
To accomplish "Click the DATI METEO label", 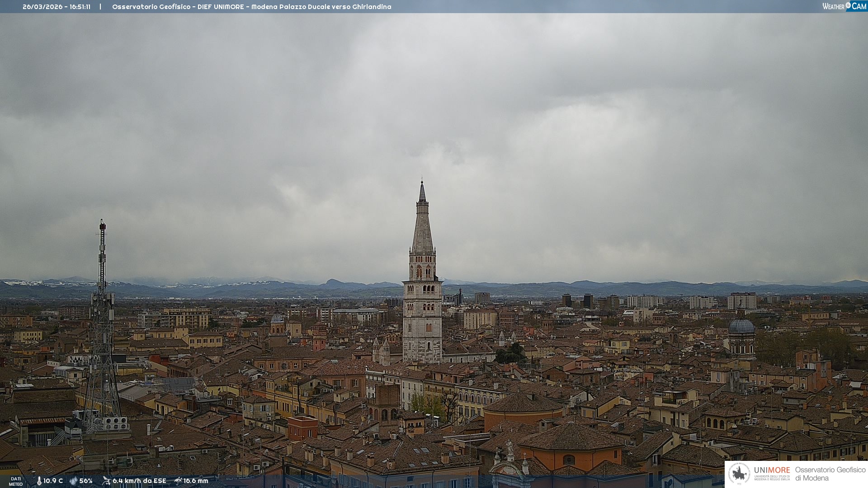I will tap(16, 481).
